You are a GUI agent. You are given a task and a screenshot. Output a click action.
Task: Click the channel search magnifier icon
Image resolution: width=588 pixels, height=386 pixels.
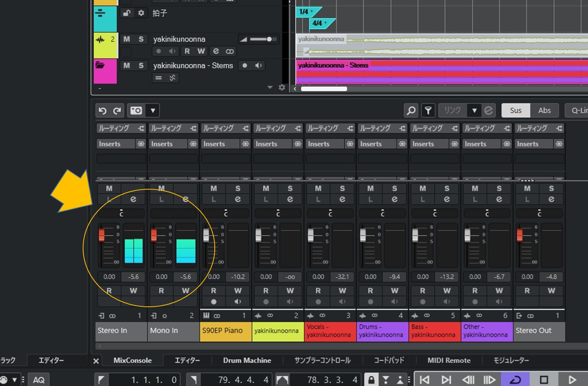click(411, 111)
